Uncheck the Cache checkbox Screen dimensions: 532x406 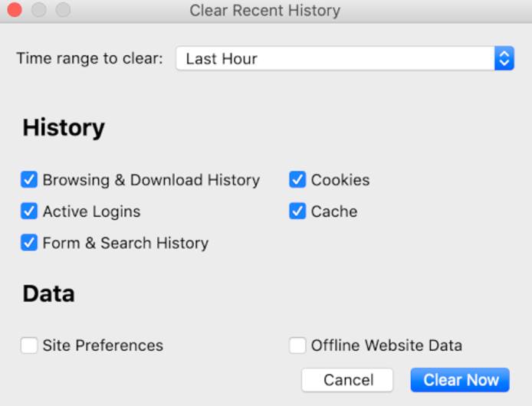tap(297, 211)
